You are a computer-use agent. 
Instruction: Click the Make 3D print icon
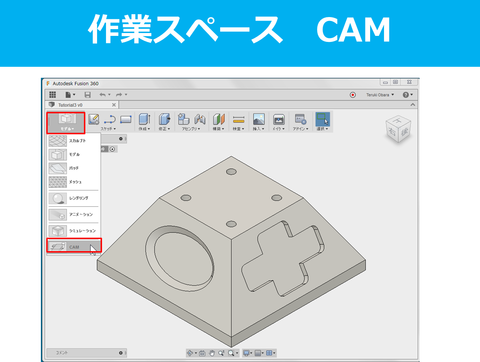pyautogui.click(x=279, y=119)
